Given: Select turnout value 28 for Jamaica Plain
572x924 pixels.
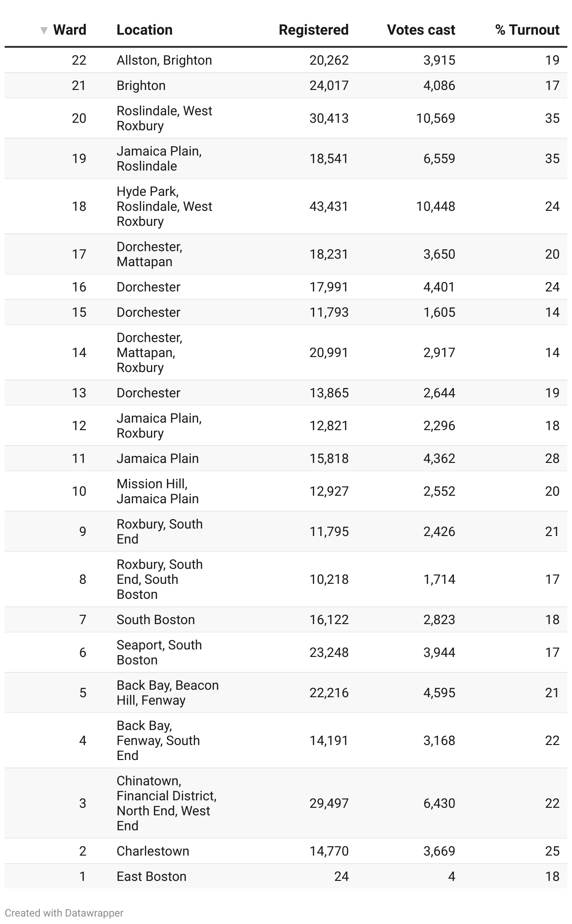Looking at the screenshot, I should (x=552, y=458).
